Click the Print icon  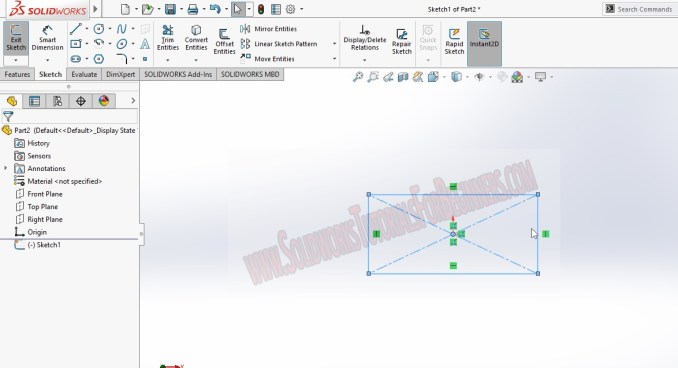[193, 9]
